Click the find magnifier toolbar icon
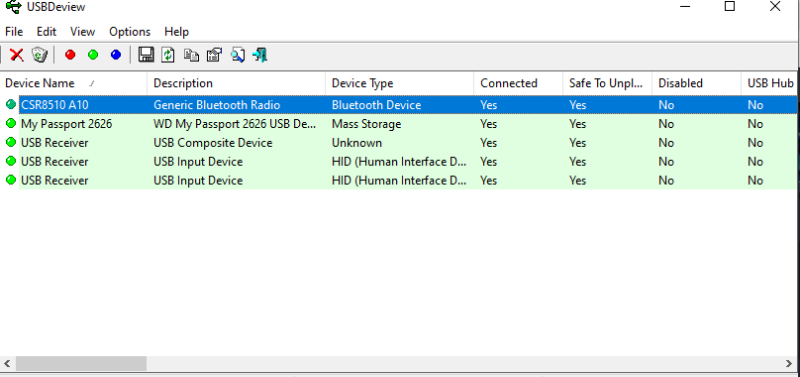Screen dimensions: 800x377 [x=237, y=55]
